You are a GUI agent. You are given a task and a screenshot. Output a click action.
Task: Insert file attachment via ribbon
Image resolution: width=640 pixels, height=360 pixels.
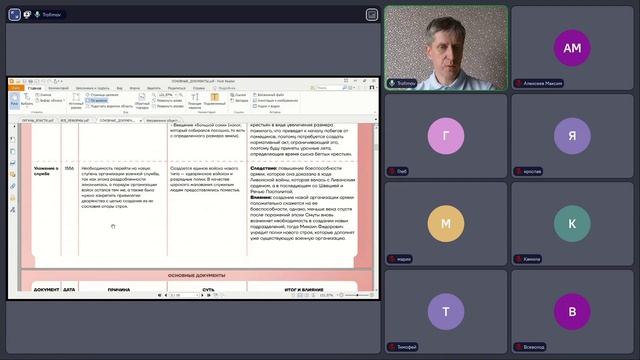pos(268,95)
